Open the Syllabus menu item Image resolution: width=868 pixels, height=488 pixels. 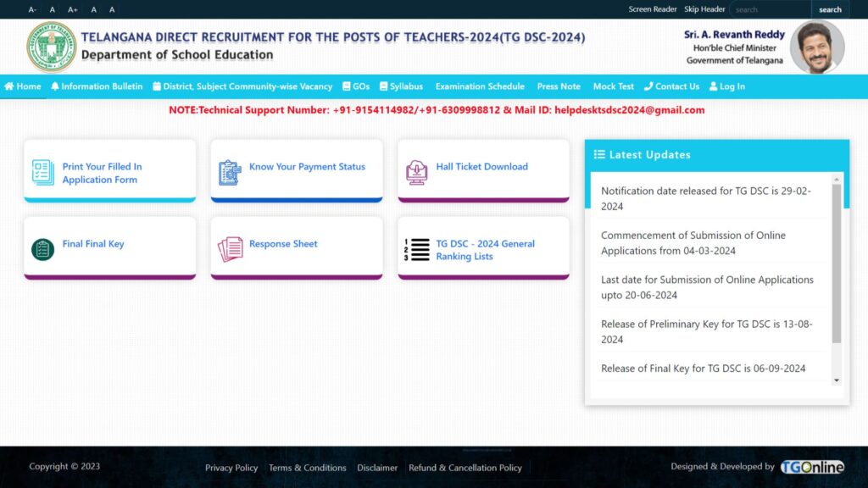point(401,86)
